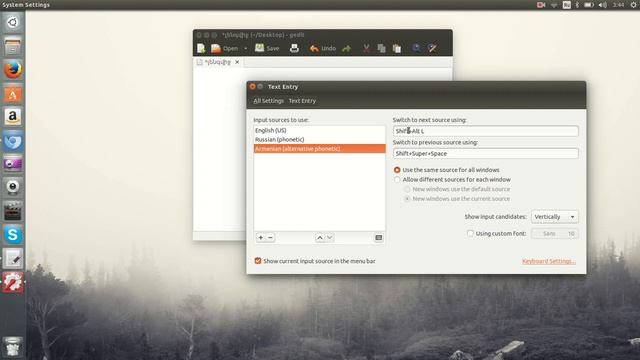Open battery status menu
The height and width of the screenshot is (360, 640).
[x=589, y=5]
